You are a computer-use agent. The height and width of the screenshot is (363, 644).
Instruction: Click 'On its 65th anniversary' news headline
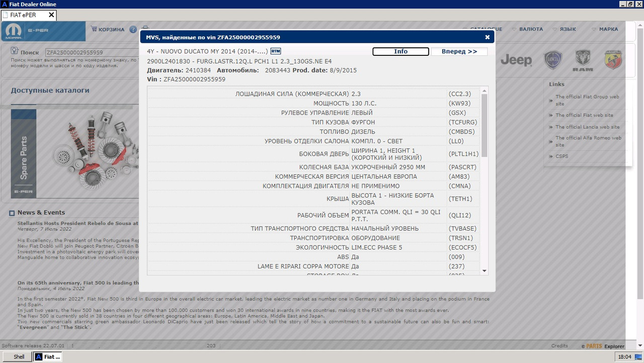(78, 283)
